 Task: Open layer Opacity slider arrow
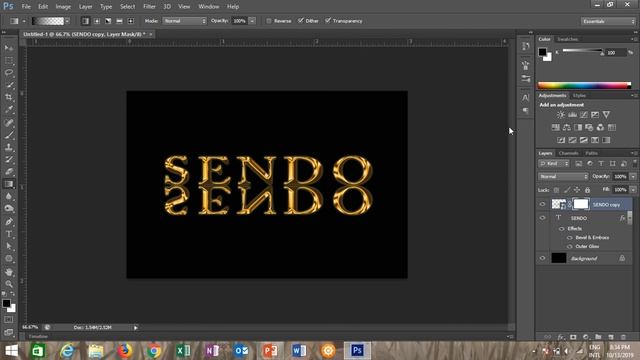coord(633,176)
